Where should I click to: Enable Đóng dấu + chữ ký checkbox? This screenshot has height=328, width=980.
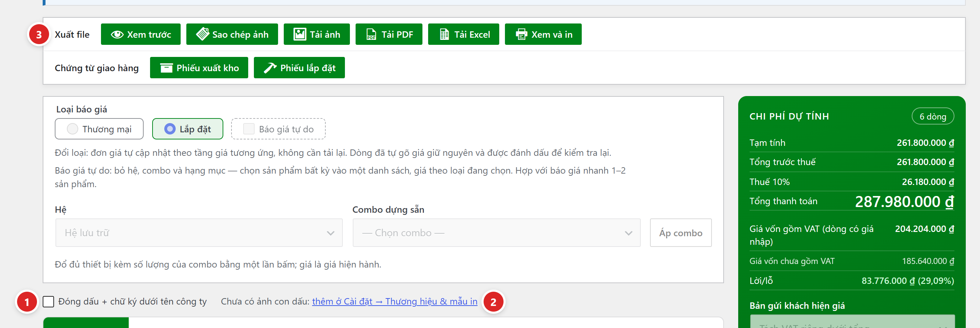tap(48, 302)
